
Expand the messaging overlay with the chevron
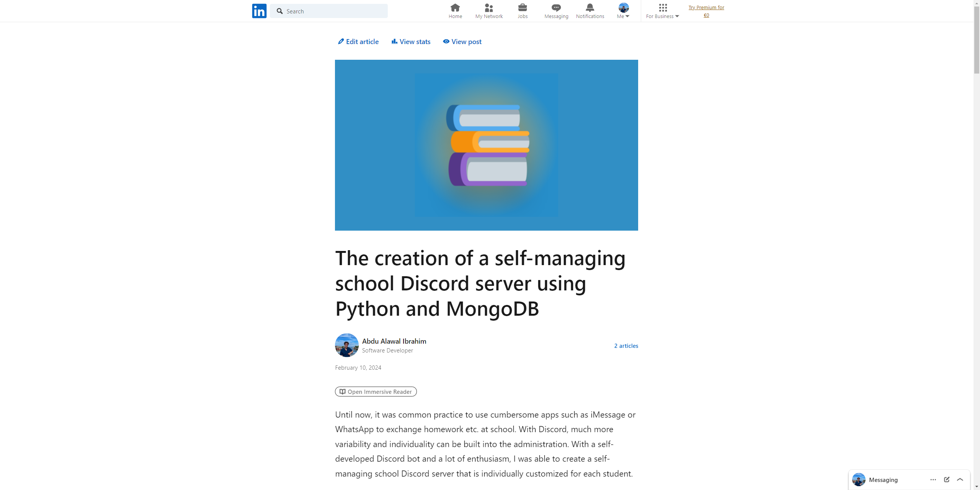960,480
